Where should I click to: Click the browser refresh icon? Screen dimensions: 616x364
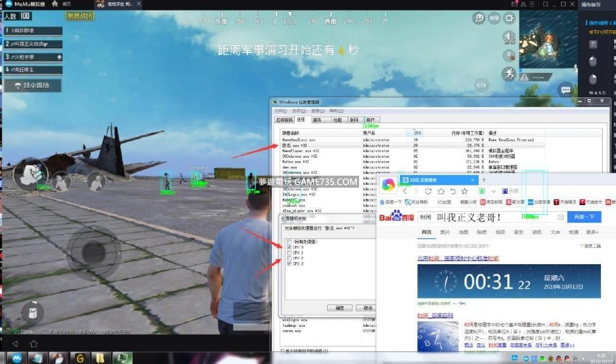point(430,191)
